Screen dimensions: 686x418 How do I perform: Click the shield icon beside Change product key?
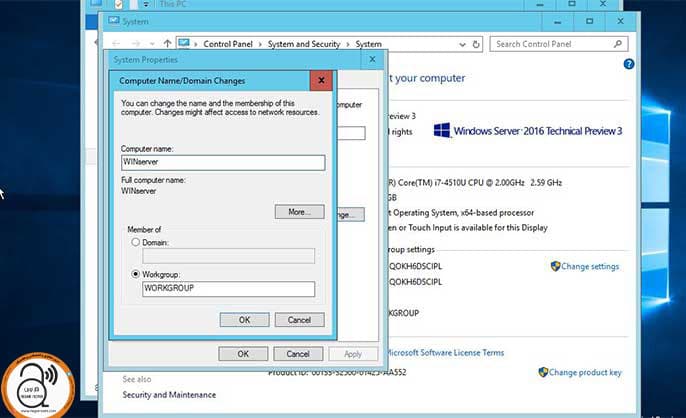(543, 372)
